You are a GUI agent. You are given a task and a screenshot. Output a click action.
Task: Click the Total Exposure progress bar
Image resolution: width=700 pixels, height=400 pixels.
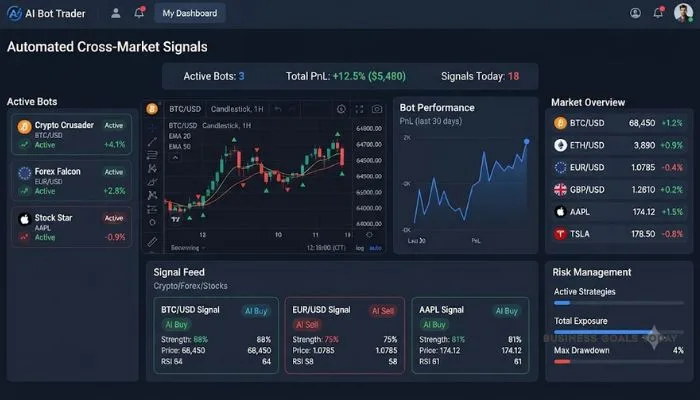coord(619,332)
